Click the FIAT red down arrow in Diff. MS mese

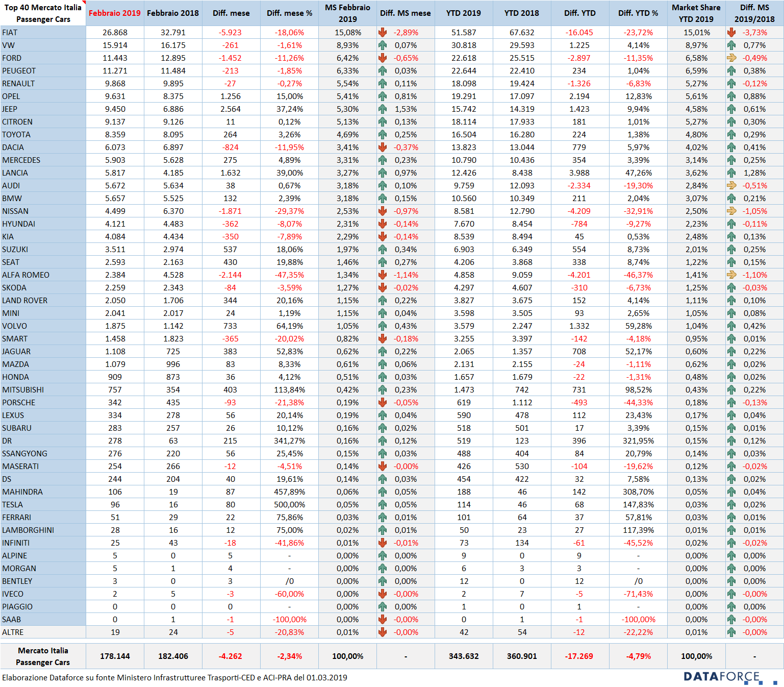tap(383, 32)
